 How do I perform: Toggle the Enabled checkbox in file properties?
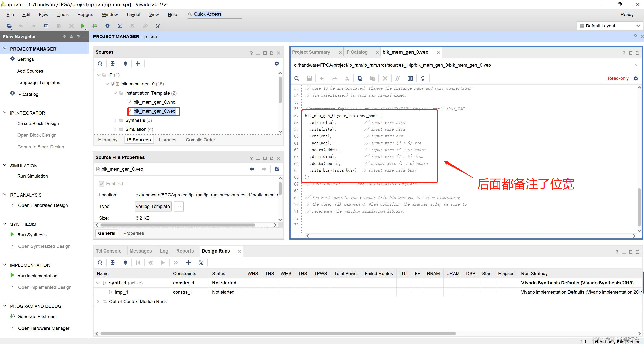102,184
